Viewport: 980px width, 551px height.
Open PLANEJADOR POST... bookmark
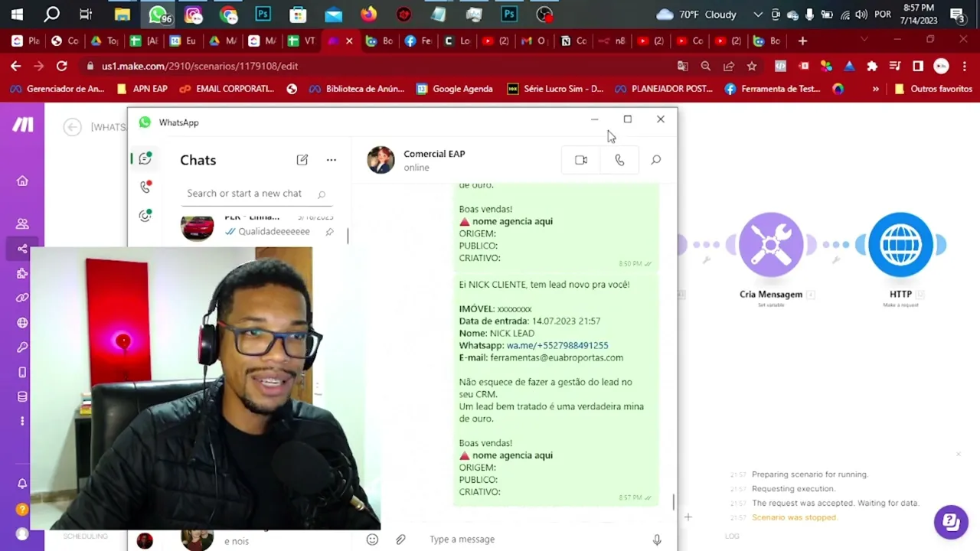point(664,89)
